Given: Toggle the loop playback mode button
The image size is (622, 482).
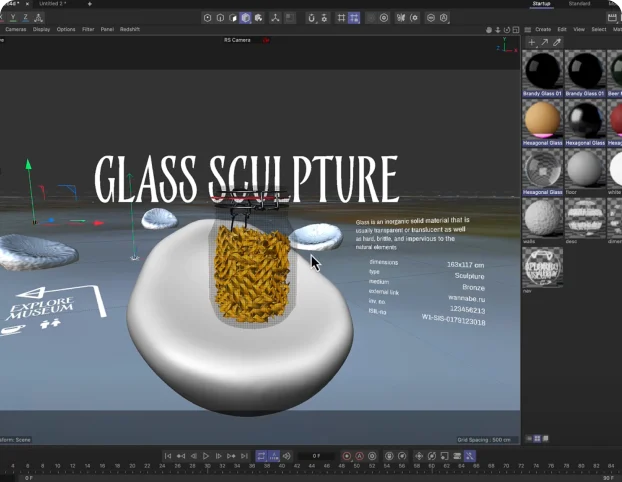Looking at the screenshot, I should coord(261,456).
